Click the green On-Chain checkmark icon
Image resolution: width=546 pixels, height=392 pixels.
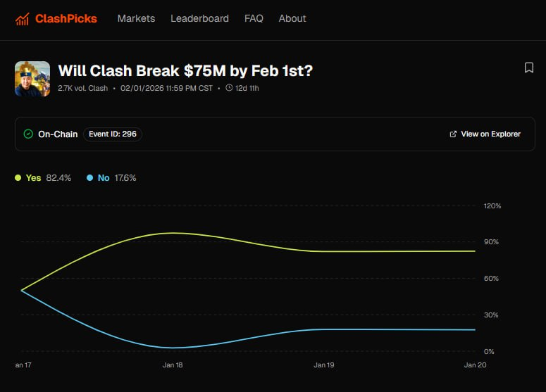coord(28,134)
